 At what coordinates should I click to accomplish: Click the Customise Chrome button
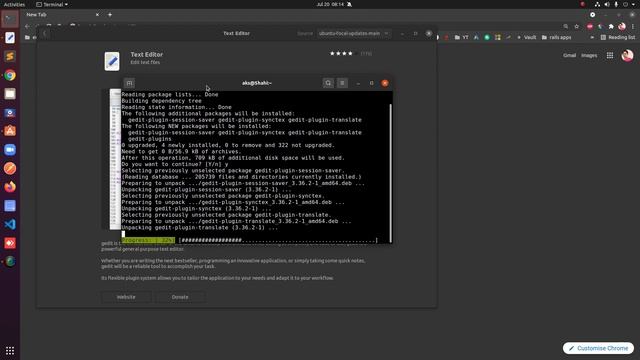click(598, 348)
